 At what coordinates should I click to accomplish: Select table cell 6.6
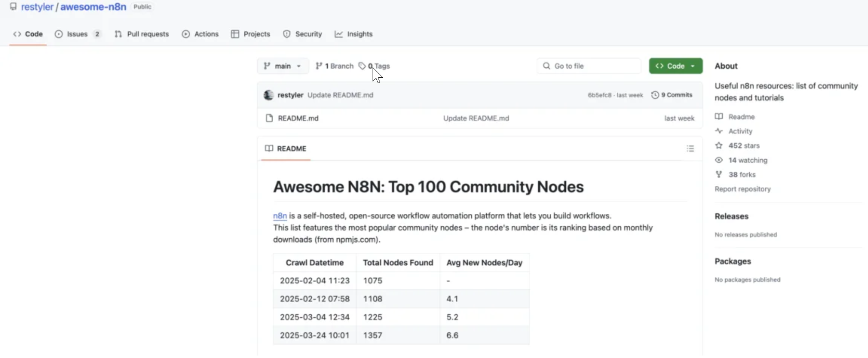point(485,336)
